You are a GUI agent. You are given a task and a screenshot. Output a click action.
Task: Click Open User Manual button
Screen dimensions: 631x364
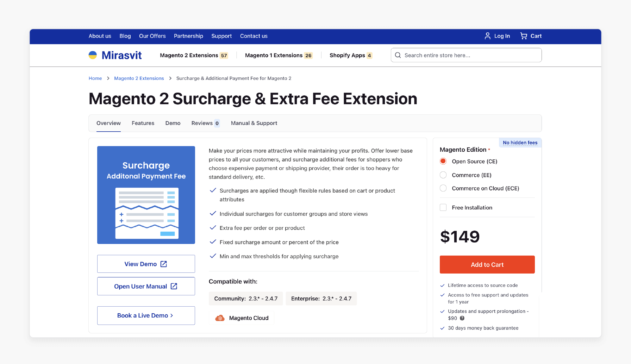pos(146,286)
